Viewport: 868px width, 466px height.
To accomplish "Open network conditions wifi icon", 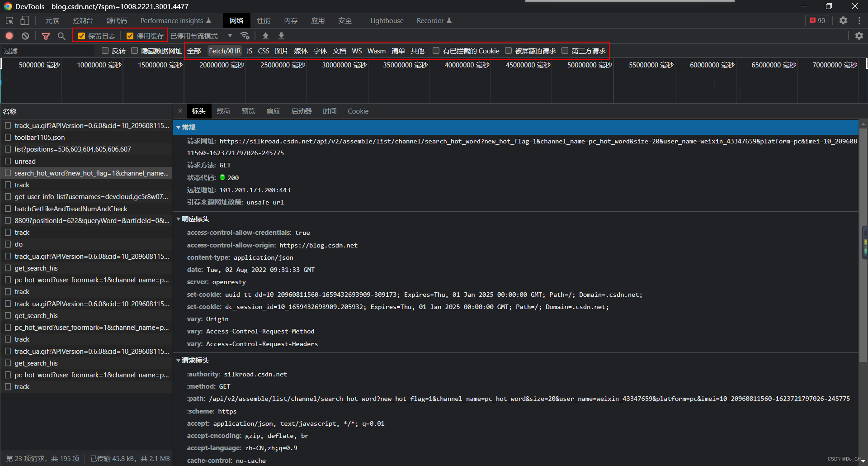I will (245, 36).
